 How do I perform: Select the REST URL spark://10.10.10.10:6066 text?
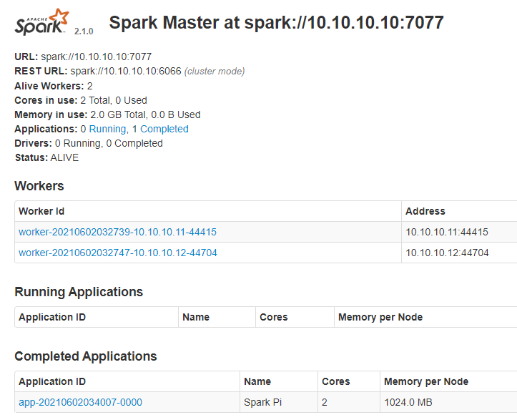[126, 72]
